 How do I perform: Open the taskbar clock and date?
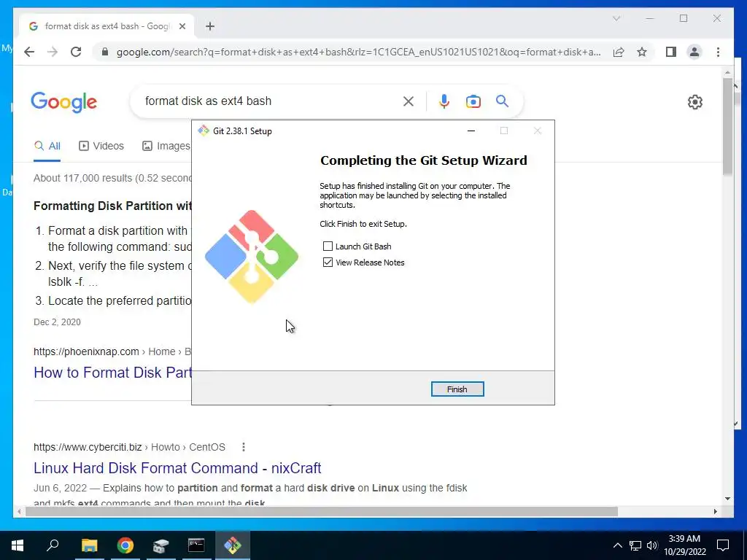[684, 545]
